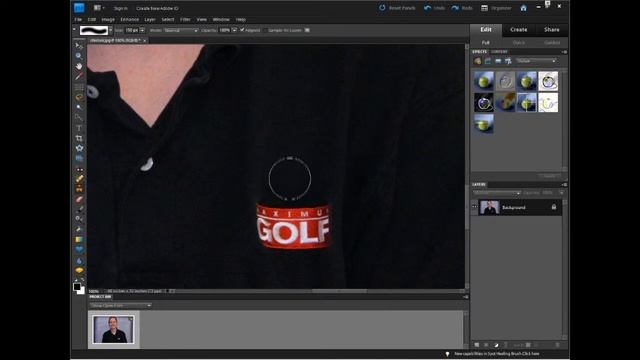Screen dimensions: 640x360
Task: Open the Project Bin show files dropdown
Action: 121,305
